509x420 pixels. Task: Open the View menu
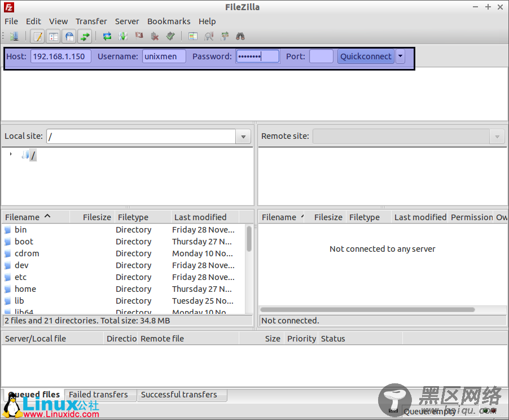tap(59, 21)
